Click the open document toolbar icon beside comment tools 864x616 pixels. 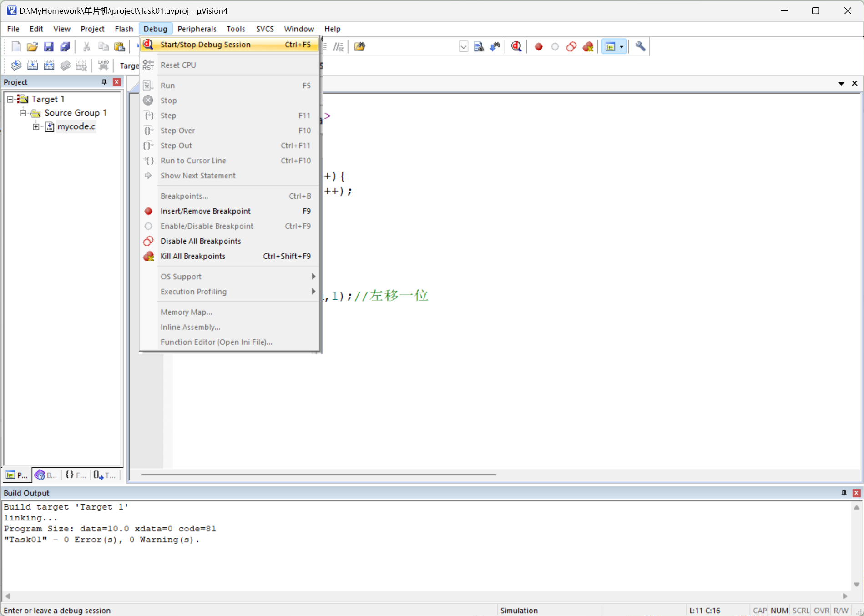click(x=359, y=46)
